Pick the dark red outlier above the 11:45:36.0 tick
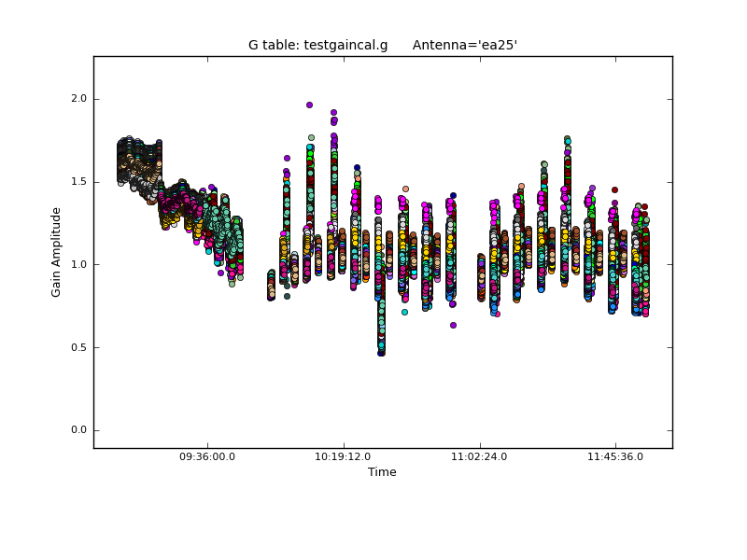Screen dimensions: 747x560 (x=614, y=189)
